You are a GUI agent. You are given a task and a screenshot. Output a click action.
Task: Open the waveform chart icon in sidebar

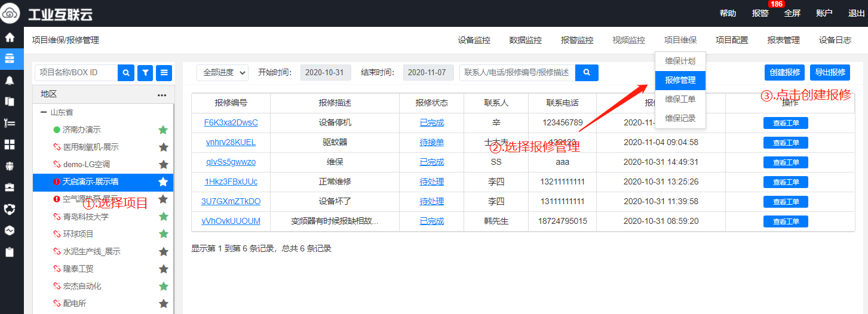point(10,230)
